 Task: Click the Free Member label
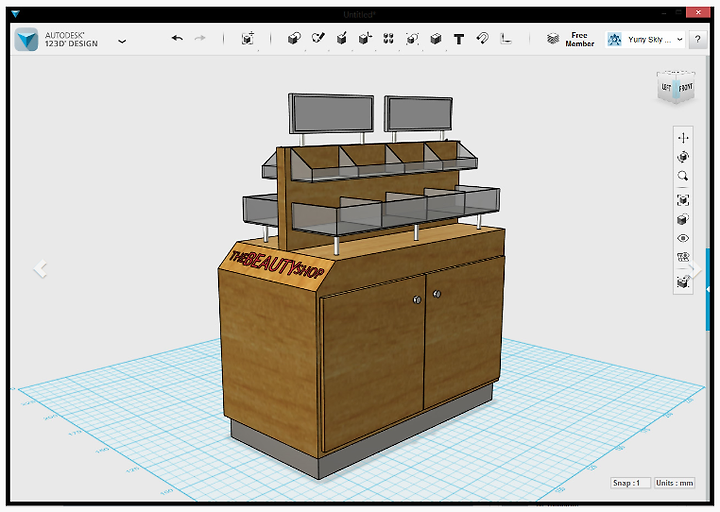pyautogui.click(x=579, y=39)
